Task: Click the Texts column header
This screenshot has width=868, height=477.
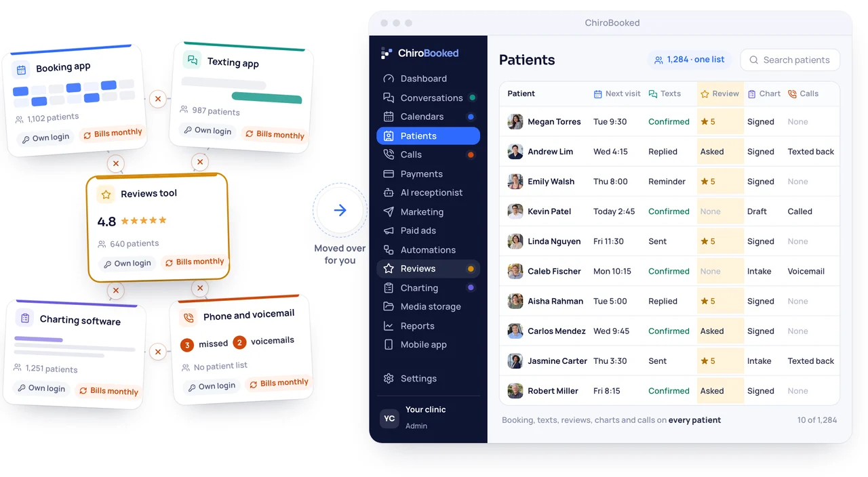Action: [665, 94]
